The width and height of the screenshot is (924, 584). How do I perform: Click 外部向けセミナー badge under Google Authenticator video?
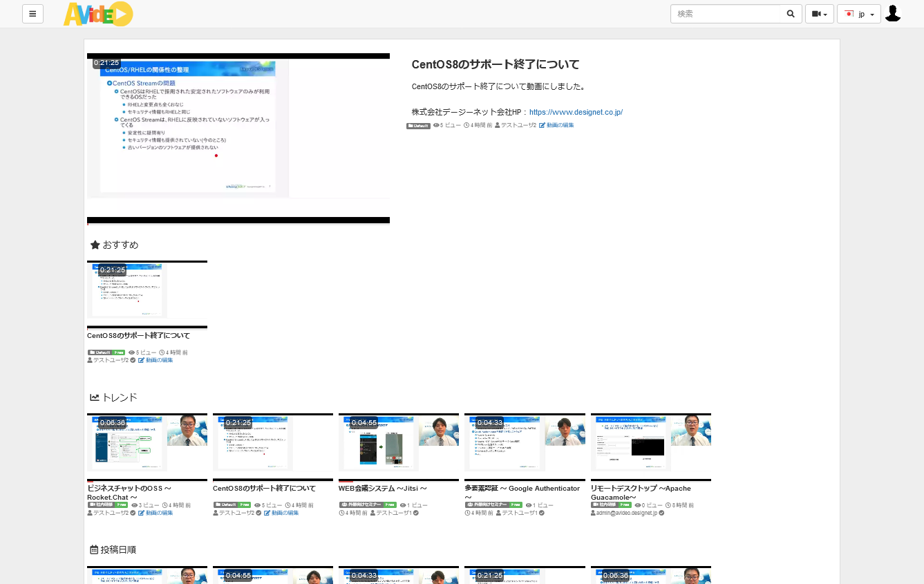coord(487,505)
